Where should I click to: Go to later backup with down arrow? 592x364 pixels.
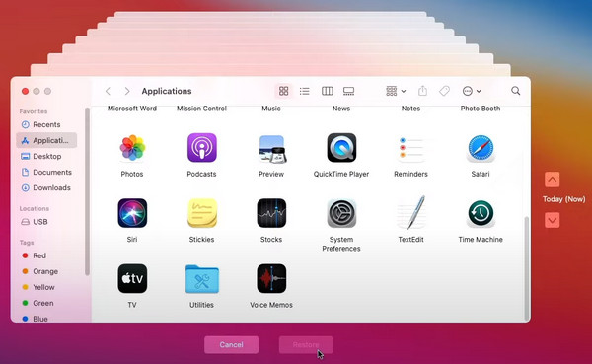[552, 220]
